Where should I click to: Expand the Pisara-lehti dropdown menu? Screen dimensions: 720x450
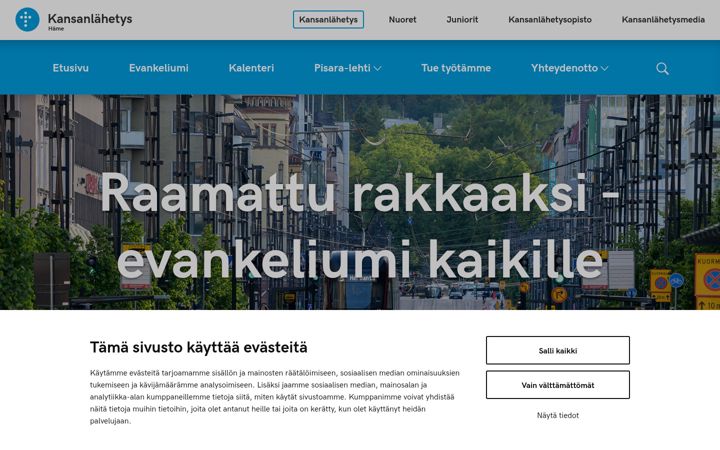[348, 68]
